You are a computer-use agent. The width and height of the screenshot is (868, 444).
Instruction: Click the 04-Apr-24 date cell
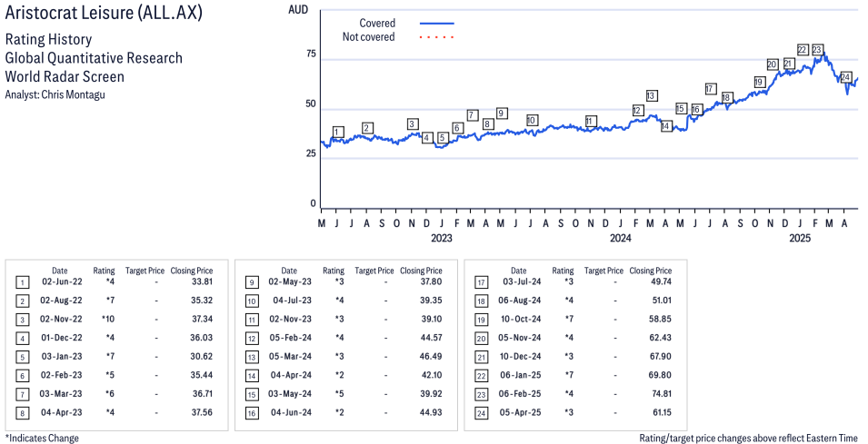pos(291,375)
